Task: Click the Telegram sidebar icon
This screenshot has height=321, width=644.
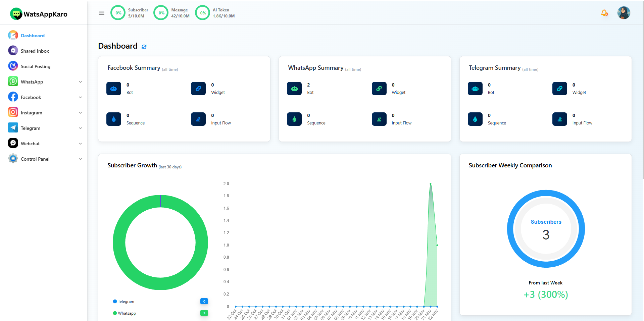Action: point(13,128)
